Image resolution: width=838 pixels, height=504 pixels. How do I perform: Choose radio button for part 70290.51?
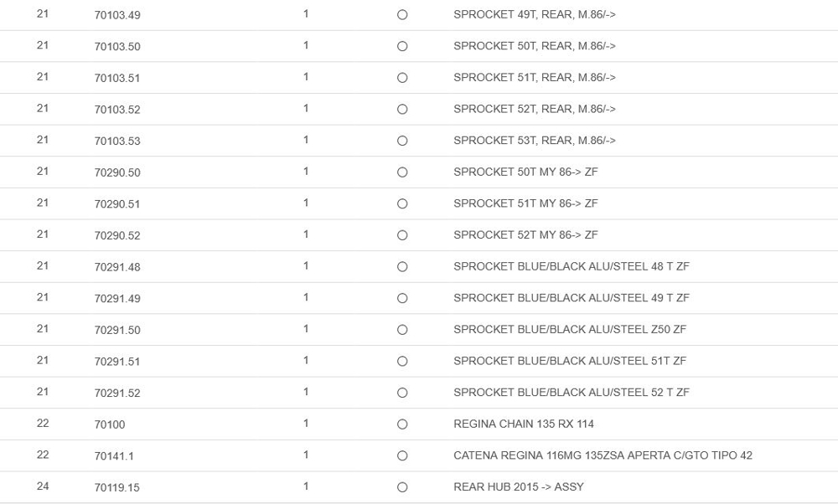pyautogui.click(x=402, y=203)
